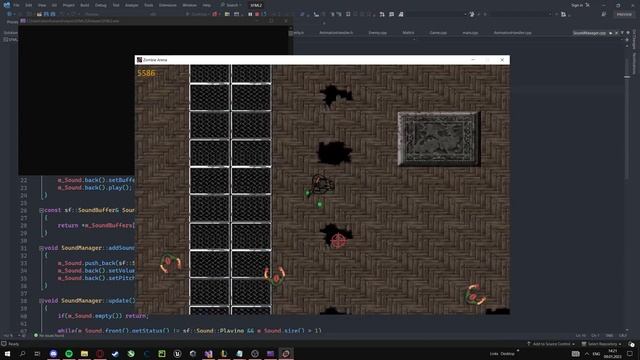The height and width of the screenshot is (360, 640).
Task: Open Task View on taskbar
Action: click(x=38, y=353)
